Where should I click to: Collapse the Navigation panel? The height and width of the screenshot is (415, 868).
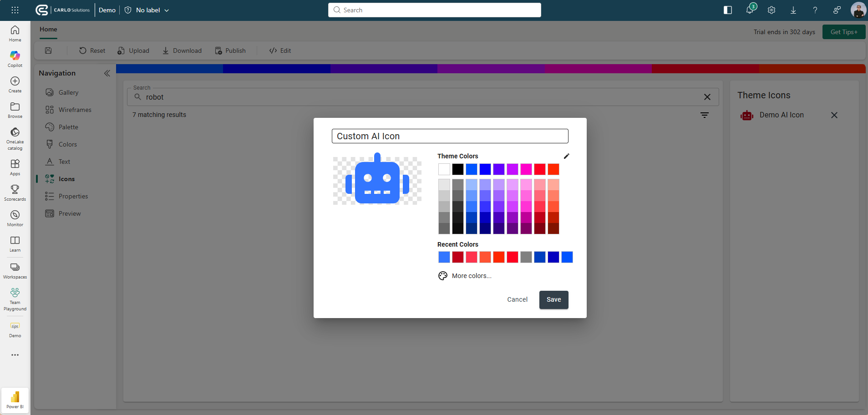point(107,73)
